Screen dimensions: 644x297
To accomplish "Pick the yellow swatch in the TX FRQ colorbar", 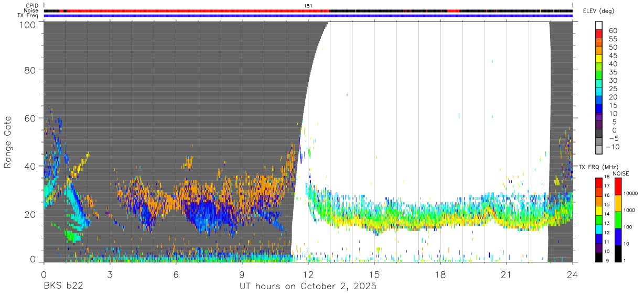I will (x=599, y=210).
